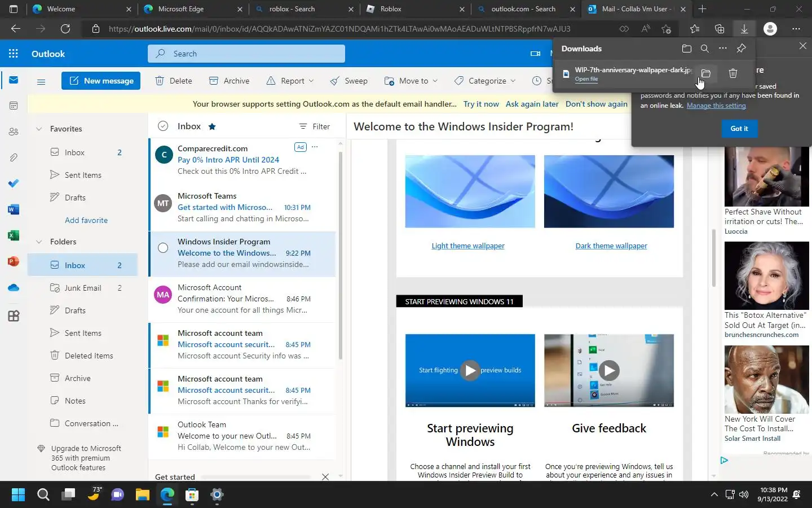The height and width of the screenshot is (508, 812).
Task: Open Edge Favorites star list icon
Action: [694, 29]
